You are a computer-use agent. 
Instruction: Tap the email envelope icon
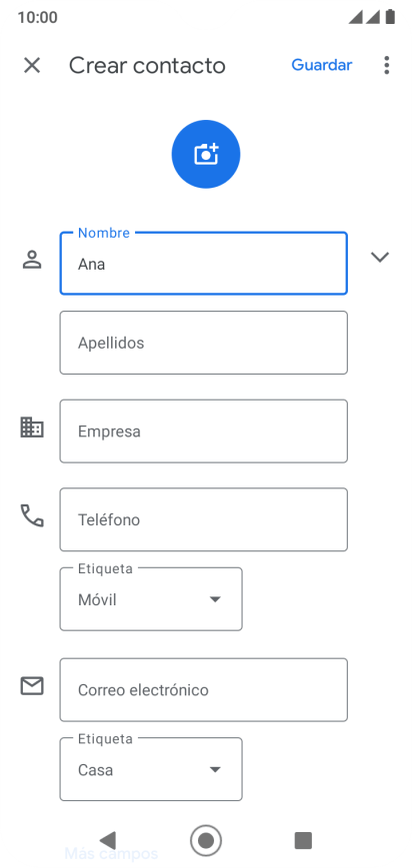click(x=32, y=686)
